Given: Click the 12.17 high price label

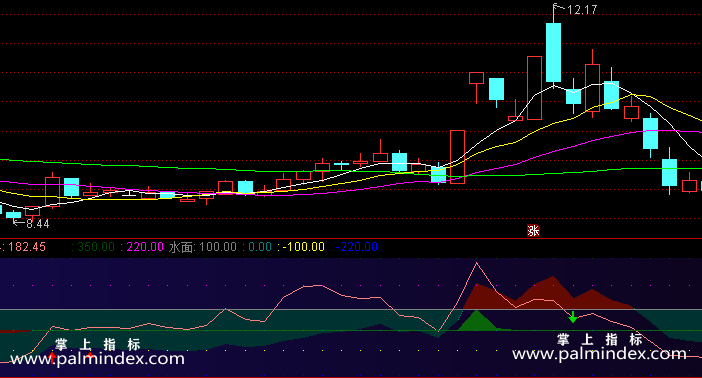Looking at the screenshot, I should coord(582,10).
